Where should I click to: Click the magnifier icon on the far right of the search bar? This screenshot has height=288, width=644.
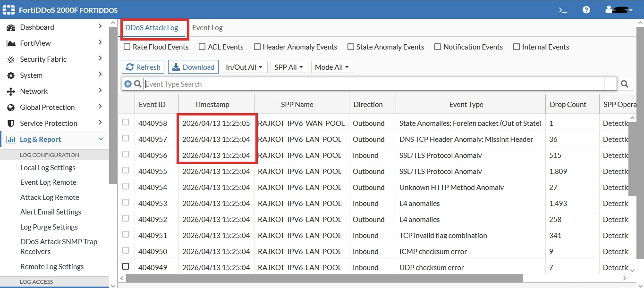coord(625,84)
